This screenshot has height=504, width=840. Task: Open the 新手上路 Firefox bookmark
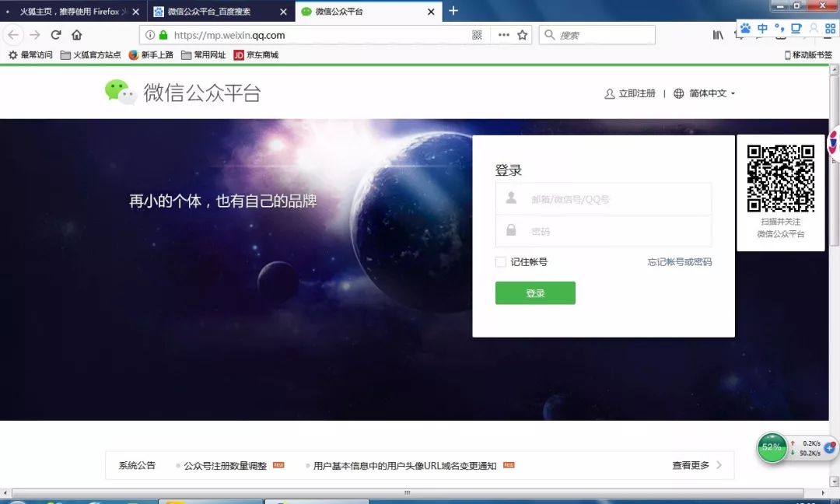151,54
